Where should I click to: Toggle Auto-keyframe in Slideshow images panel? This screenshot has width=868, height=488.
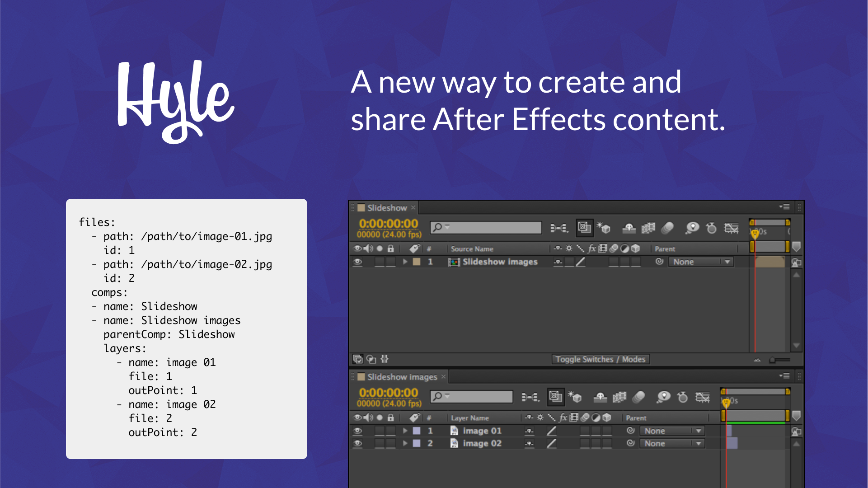point(682,397)
